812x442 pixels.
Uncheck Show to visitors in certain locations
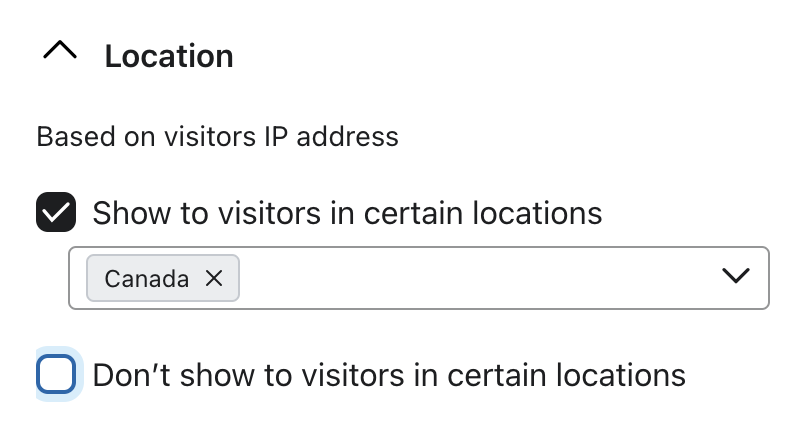tap(56, 213)
